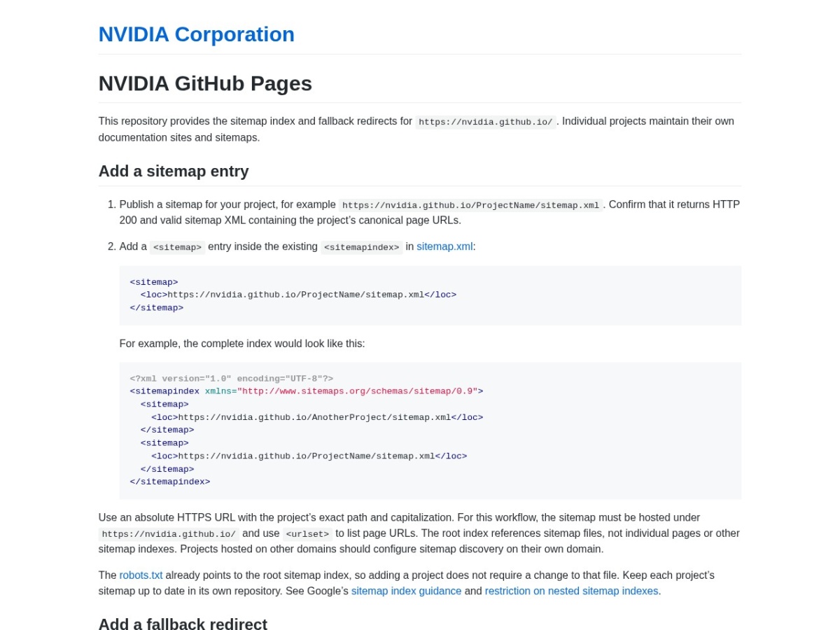Click the inline <sitemap> code in step 2
The image size is (840, 630).
(178, 247)
